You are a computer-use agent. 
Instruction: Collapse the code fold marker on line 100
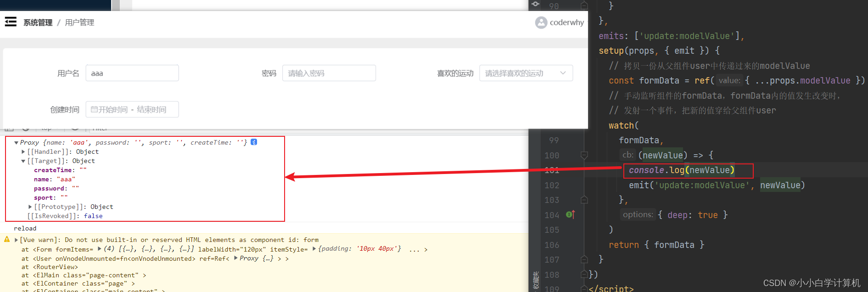tap(584, 155)
